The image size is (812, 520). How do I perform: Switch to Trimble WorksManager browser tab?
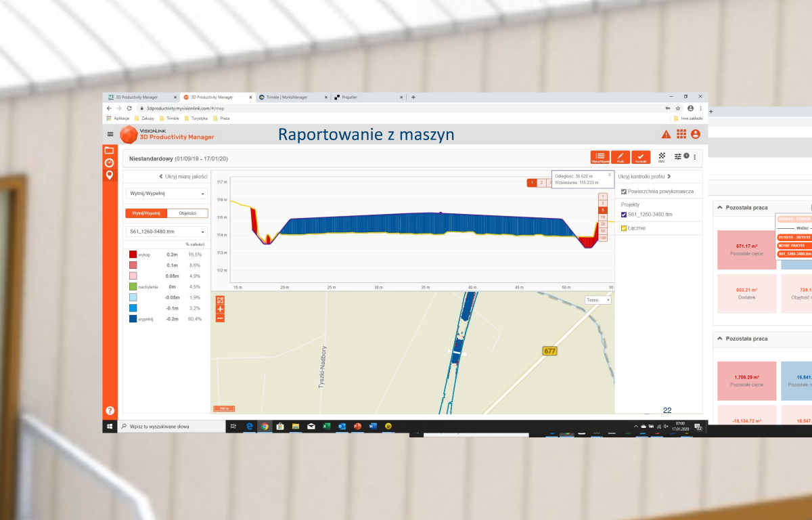(x=291, y=97)
